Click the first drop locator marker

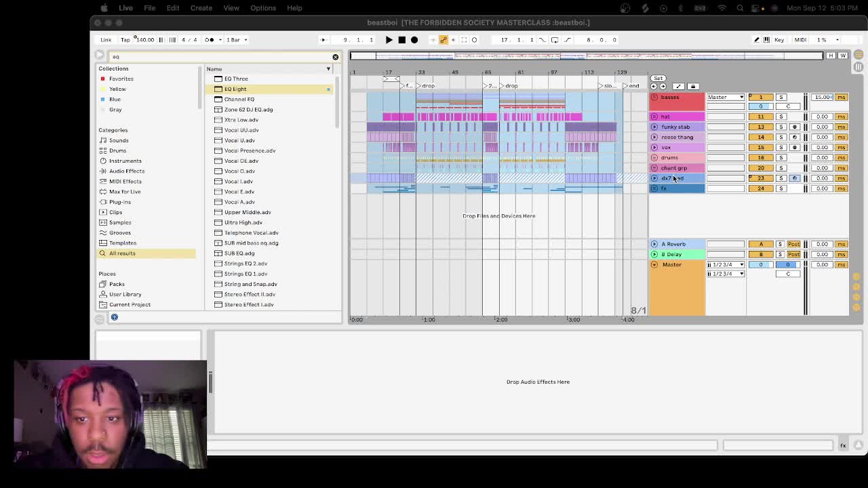pos(425,86)
